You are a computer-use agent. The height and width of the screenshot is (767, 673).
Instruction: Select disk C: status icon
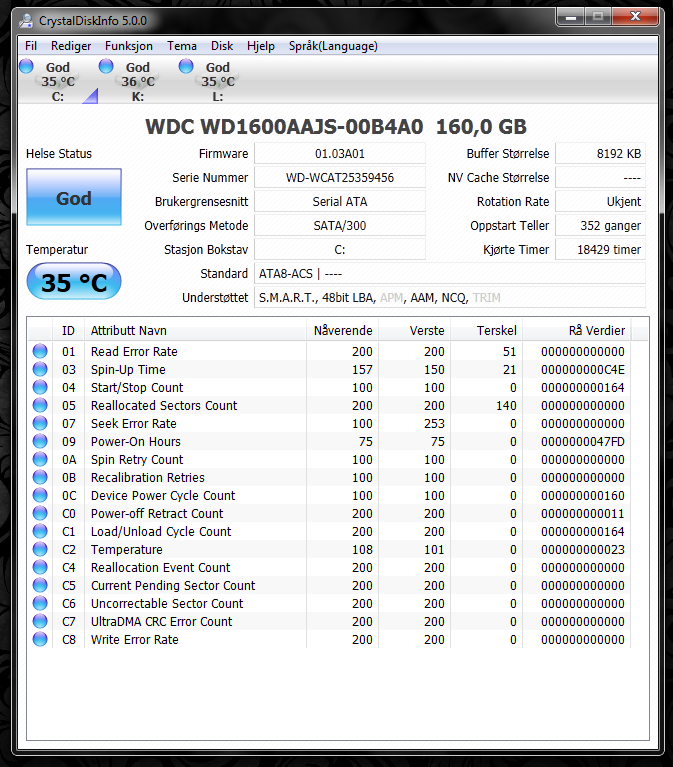point(26,66)
